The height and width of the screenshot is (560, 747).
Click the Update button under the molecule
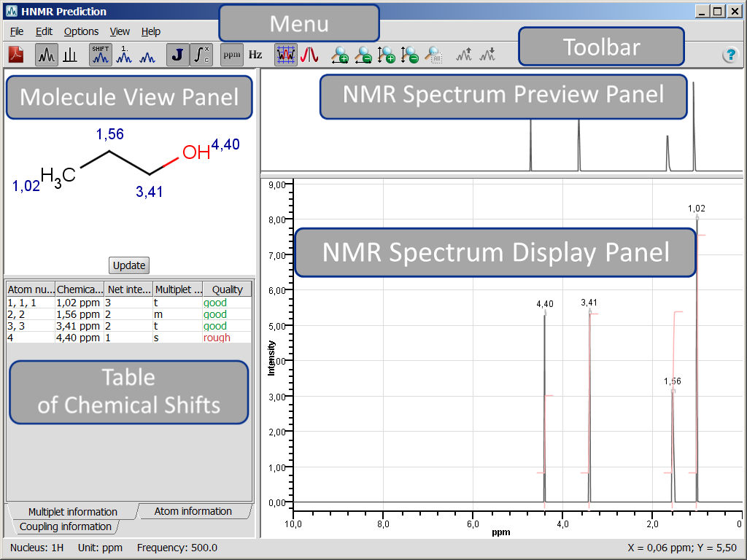(x=130, y=265)
